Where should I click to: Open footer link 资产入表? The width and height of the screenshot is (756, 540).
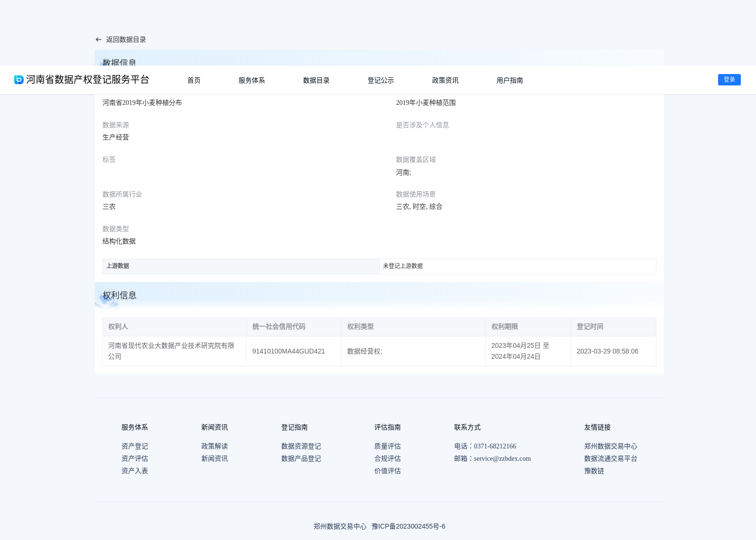tap(135, 471)
